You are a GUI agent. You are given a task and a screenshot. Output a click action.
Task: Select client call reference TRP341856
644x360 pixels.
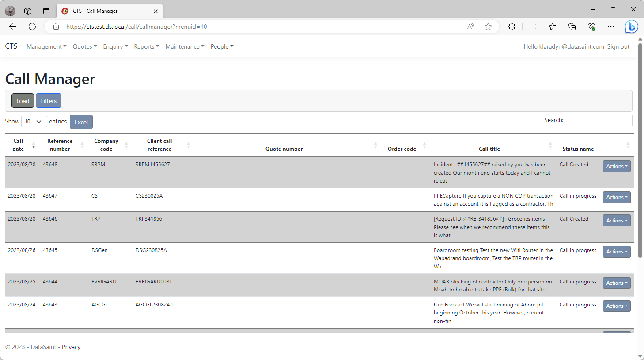149,219
